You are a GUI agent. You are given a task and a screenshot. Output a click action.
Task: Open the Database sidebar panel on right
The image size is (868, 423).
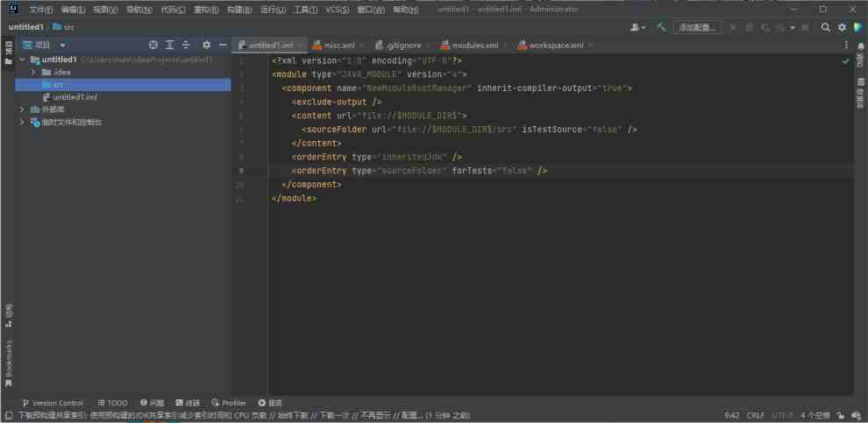click(x=860, y=93)
